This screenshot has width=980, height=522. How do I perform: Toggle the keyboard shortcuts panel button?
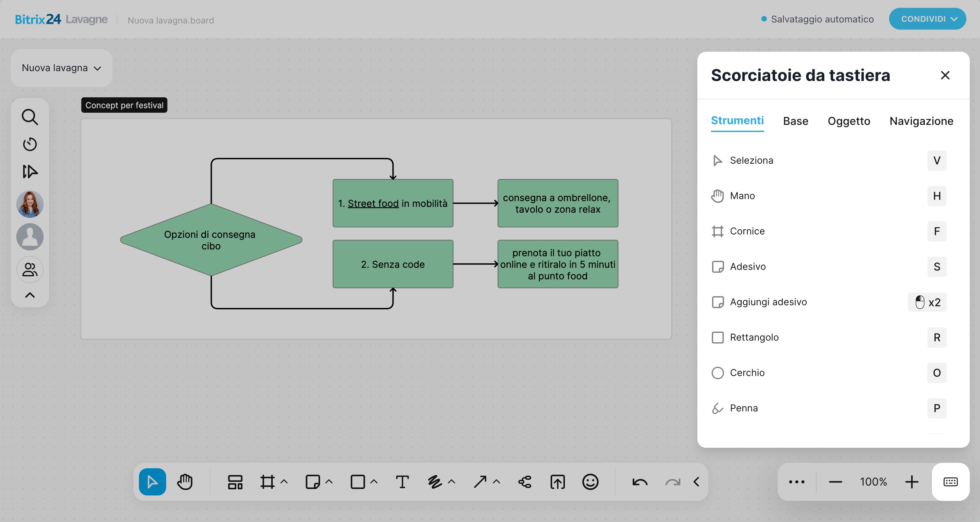pos(950,482)
